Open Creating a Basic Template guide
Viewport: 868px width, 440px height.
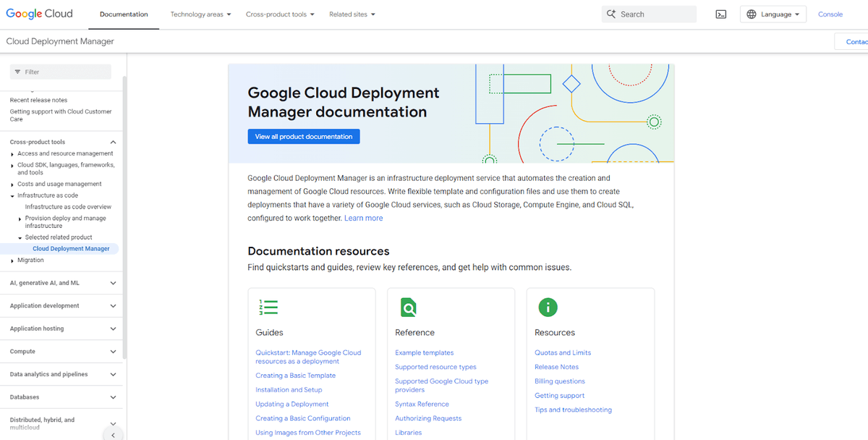click(x=295, y=376)
